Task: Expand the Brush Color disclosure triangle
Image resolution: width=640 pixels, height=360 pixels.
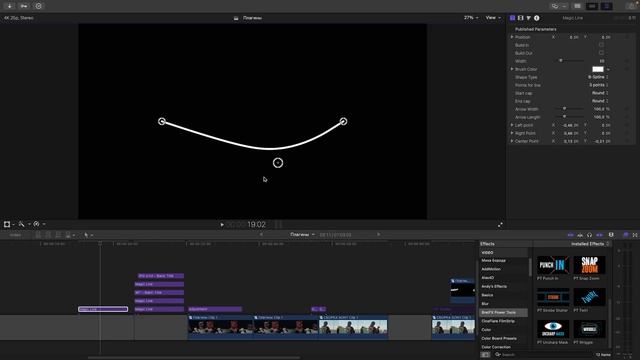Action: point(512,69)
